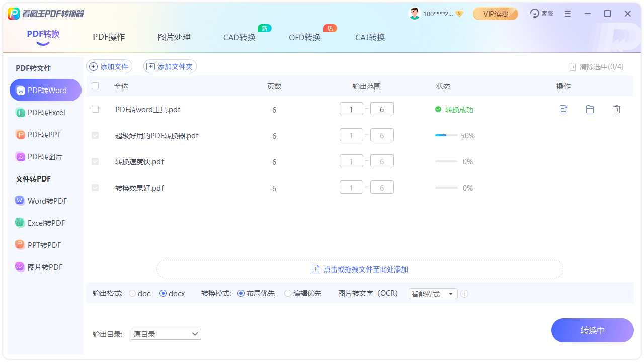The height and width of the screenshot is (362, 644).
Task: Select the doc output format
Action: [132, 293]
